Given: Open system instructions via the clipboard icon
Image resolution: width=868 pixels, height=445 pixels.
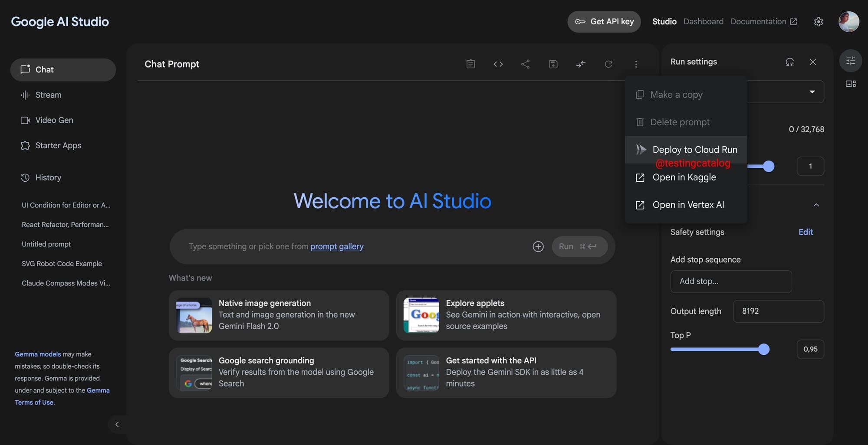Looking at the screenshot, I should tap(470, 64).
